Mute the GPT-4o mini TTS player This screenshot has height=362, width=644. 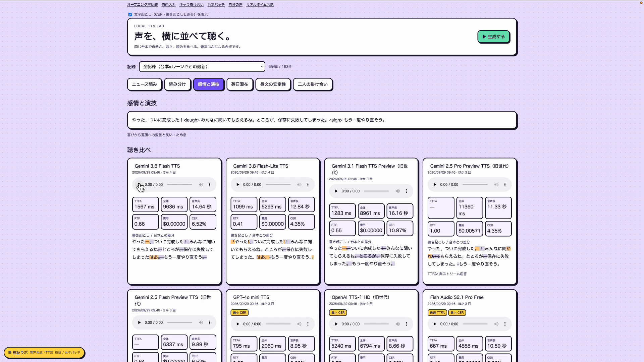click(x=299, y=324)
